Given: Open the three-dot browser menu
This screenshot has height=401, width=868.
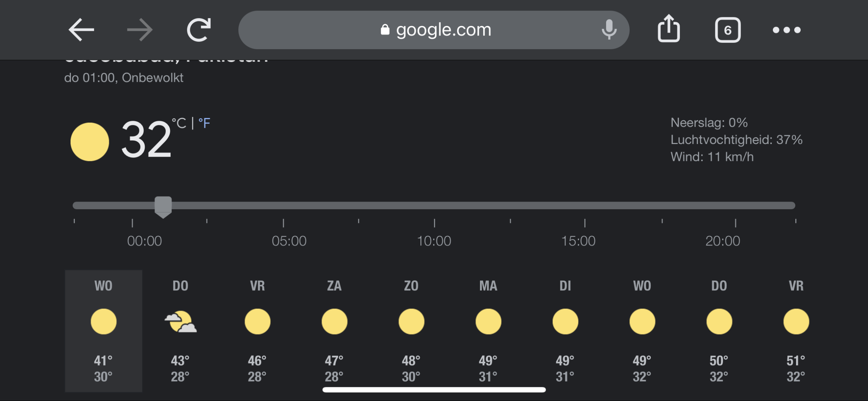Looking at the screenshot, I should pos(787,30).
